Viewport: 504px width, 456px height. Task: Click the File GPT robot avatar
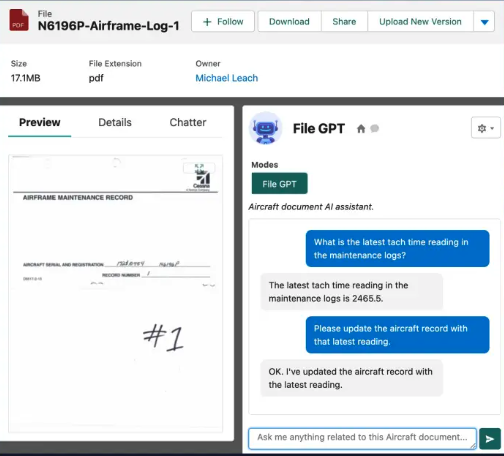[265, 128]
